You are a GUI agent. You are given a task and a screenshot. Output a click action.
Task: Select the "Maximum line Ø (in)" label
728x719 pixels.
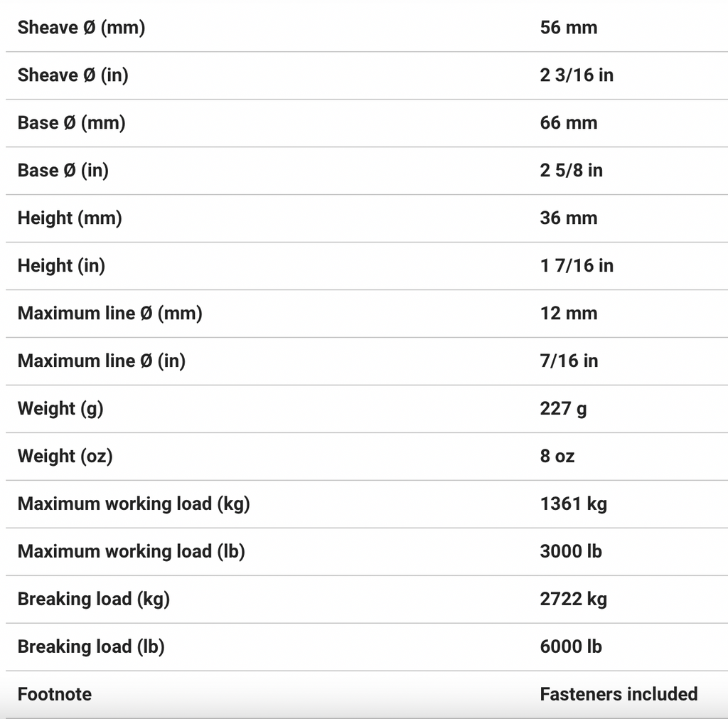tap(101, 361)
